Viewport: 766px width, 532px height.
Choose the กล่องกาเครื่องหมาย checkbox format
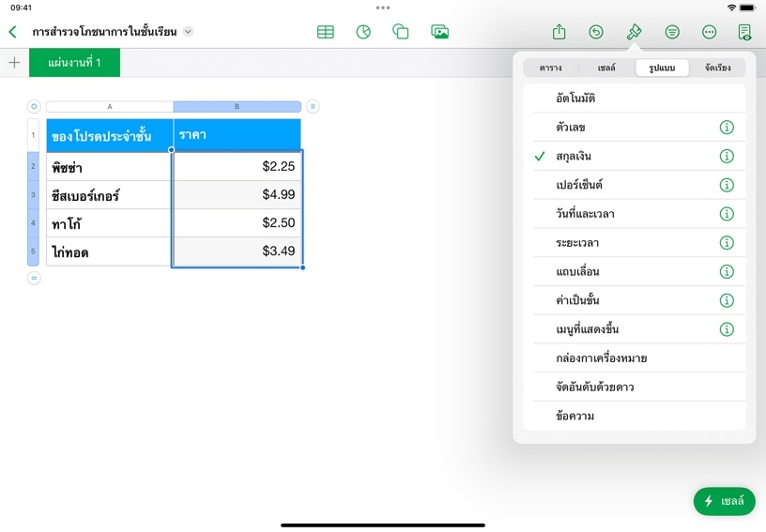pos(601,358)
